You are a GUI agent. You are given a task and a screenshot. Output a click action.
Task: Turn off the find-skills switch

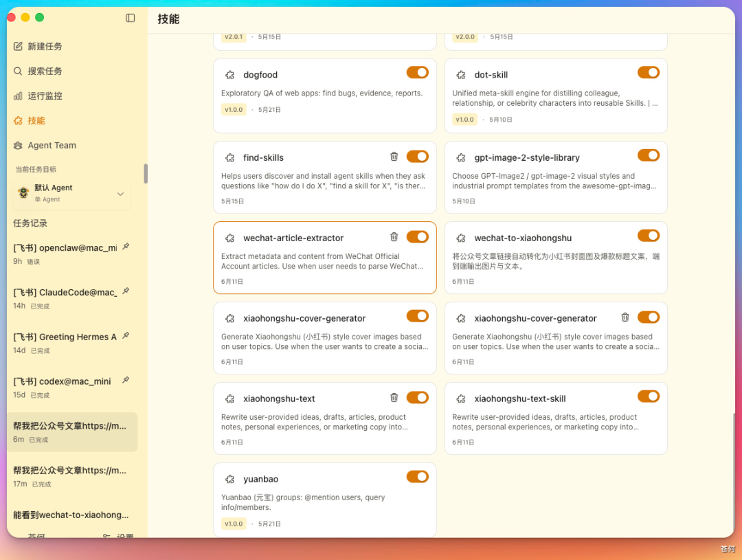point(418,156)
